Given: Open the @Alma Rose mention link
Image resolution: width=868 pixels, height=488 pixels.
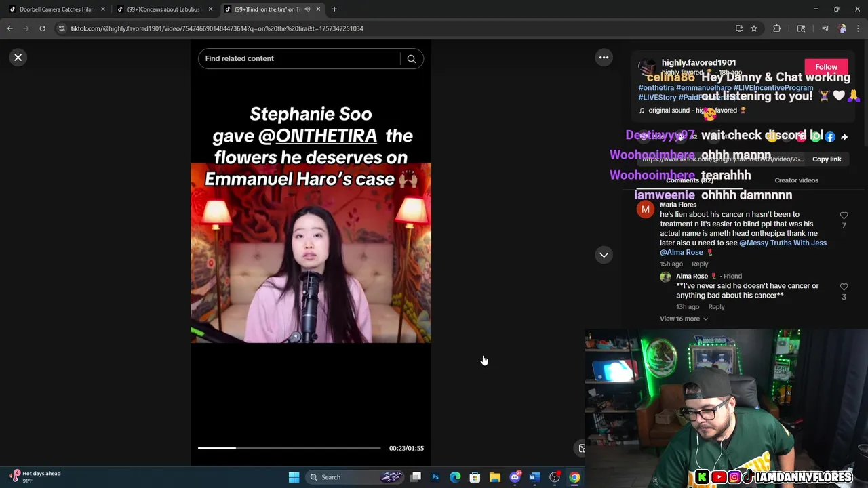Looking at the screenshot, I should [x=682, y=253].
